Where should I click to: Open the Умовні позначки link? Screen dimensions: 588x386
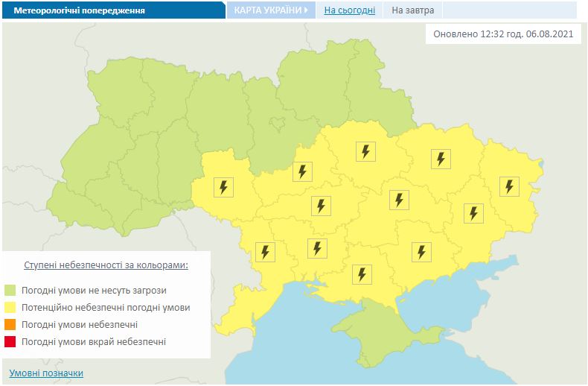[46, 373]
